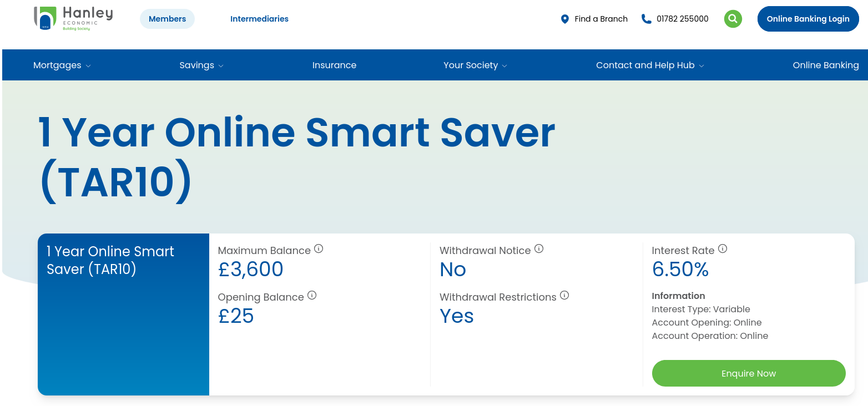Viewport: 868px width, 406px height.
Task: Show info tooltip for Withdrawal Notice
Action: 539,248
